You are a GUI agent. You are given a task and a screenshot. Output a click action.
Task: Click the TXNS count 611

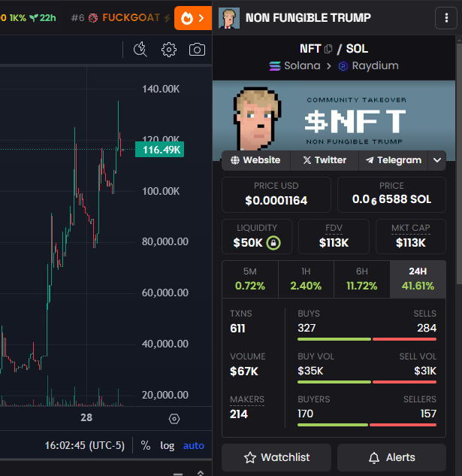[x=237, y=329]
